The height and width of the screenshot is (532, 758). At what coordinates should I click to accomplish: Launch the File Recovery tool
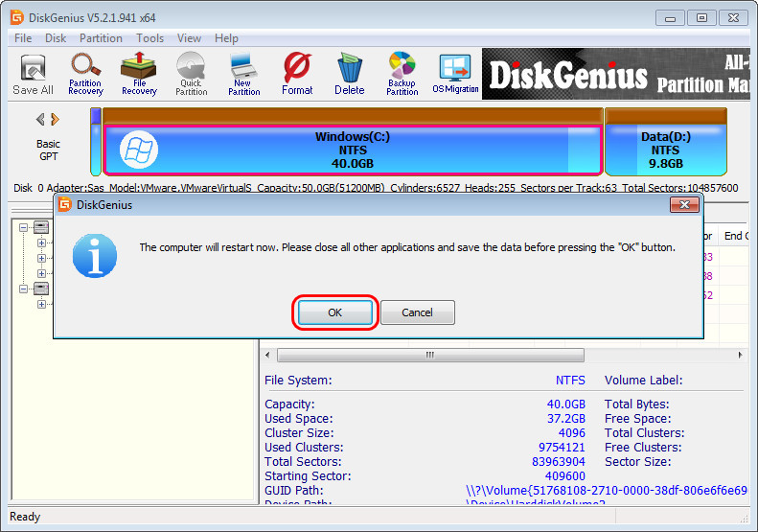(x=139, y=74)
